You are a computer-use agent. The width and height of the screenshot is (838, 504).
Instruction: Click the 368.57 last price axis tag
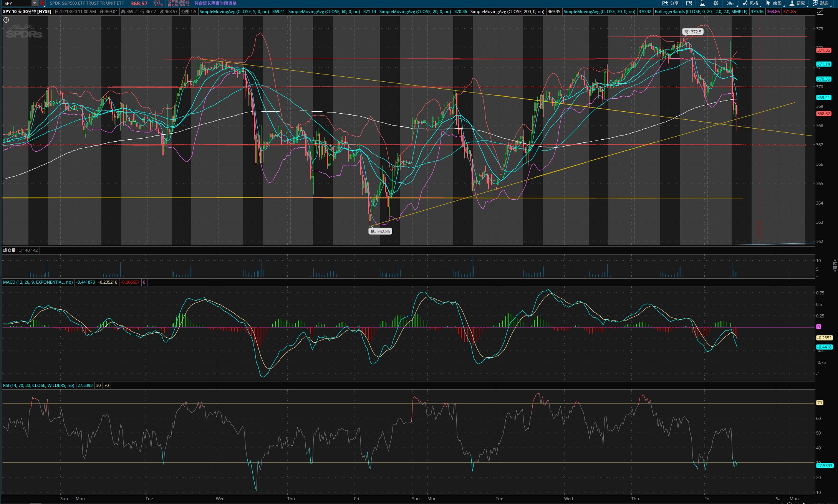tap(823, 114)
